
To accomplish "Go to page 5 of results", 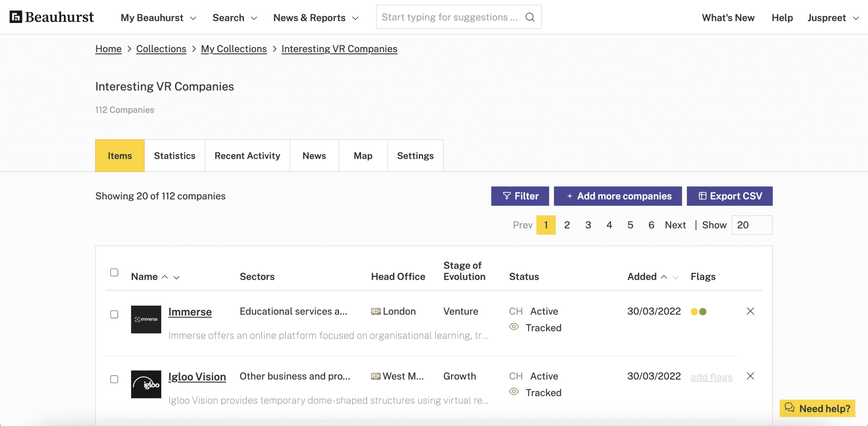I will coord(630,225).
